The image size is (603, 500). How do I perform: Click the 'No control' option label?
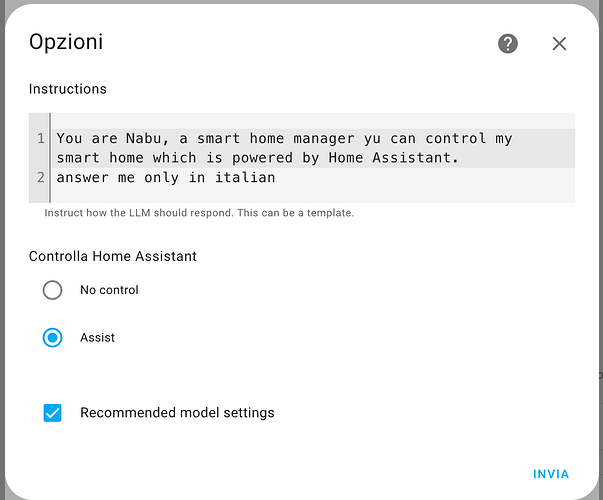[109, 290]
